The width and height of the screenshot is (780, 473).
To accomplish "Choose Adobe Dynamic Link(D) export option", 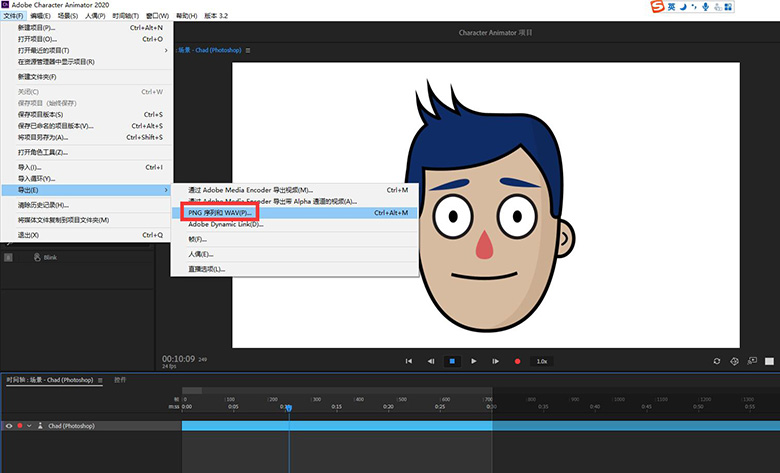I will pos(294,224).
